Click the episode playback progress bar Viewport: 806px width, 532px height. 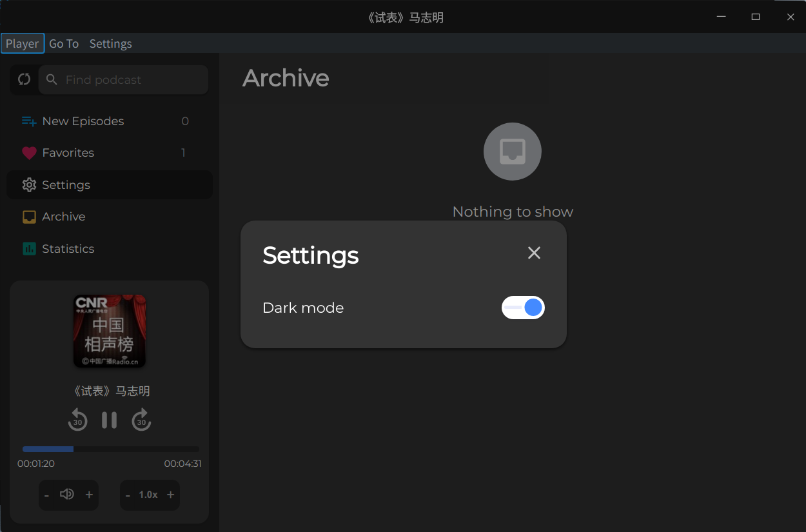(x=111, y=449)
